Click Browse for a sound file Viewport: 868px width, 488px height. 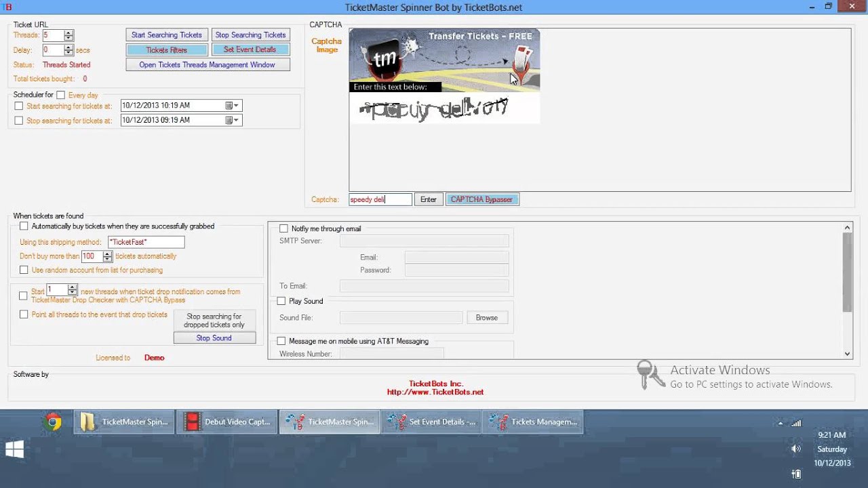click(x=487, y=317)
